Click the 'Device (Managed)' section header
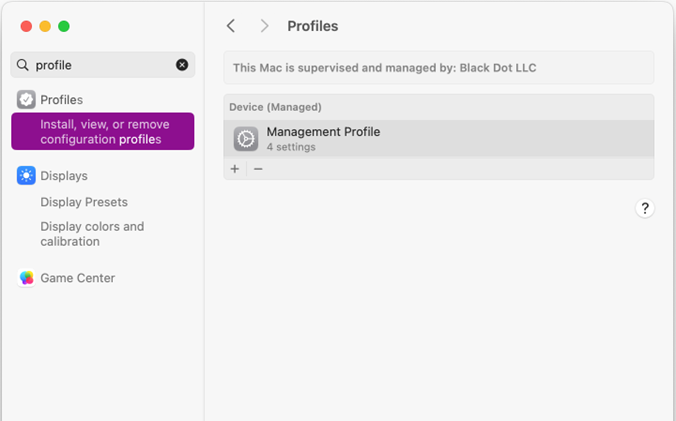The height and width of the screenshot is (421, 676). (x=275, y=107)
